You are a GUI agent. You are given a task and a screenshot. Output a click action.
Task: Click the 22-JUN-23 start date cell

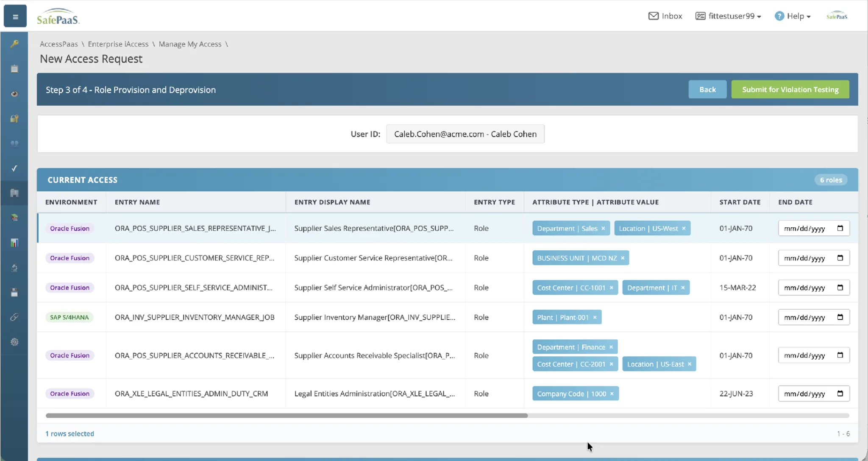tap(736, 394)
